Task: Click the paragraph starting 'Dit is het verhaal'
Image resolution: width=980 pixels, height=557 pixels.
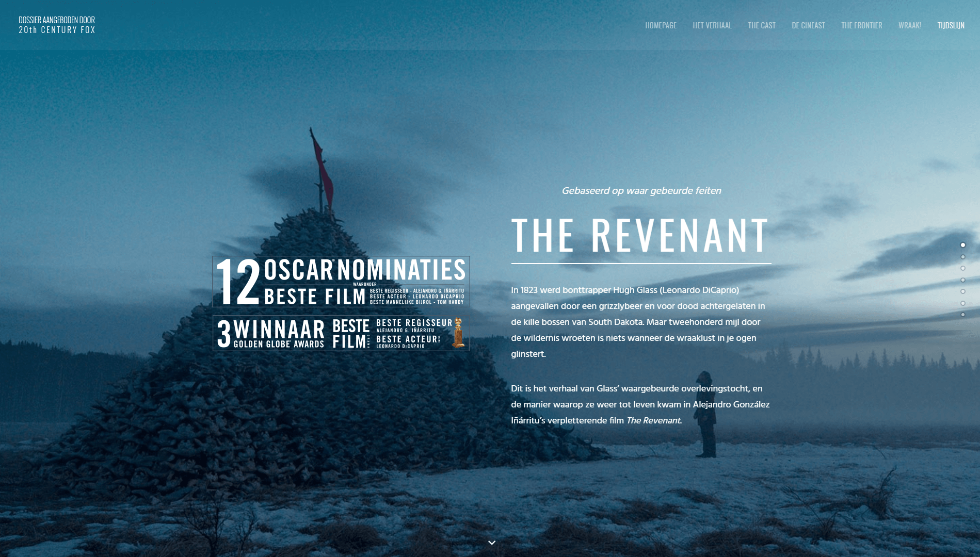Action: coord(640,404)
